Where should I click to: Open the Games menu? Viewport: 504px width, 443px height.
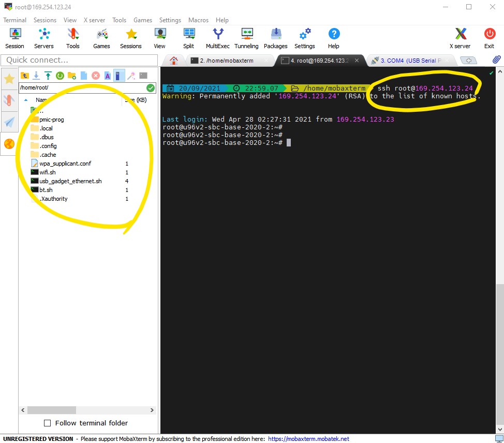click(143, 20)
